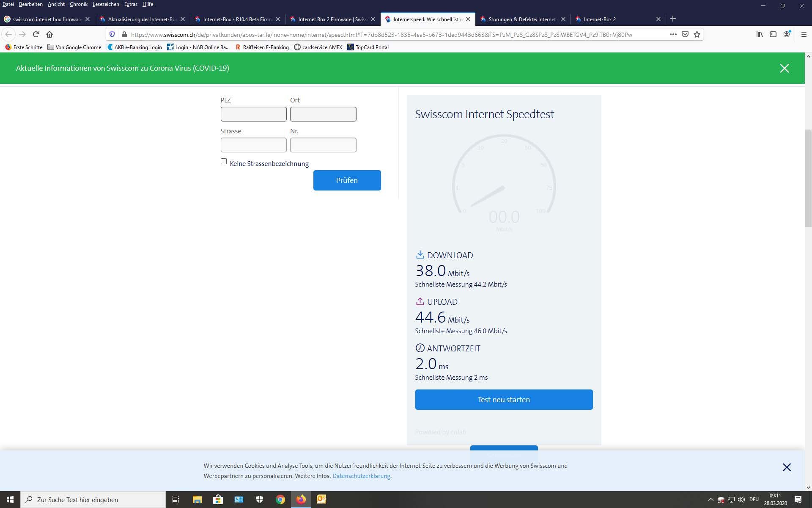Switch to 'Internet-Box - R10.4 Beta Firmware' tab
The width and height of the screenshot is (812, 508).
coord(237,19)
